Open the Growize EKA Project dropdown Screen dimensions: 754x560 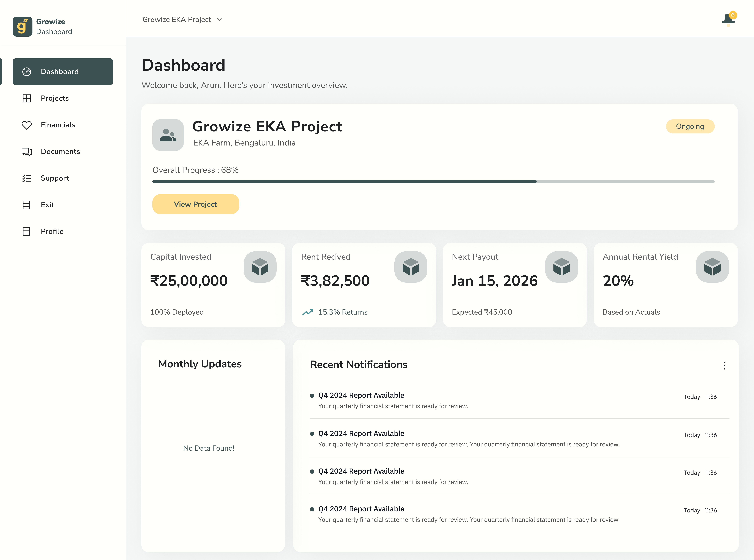[x=177, y=20]
